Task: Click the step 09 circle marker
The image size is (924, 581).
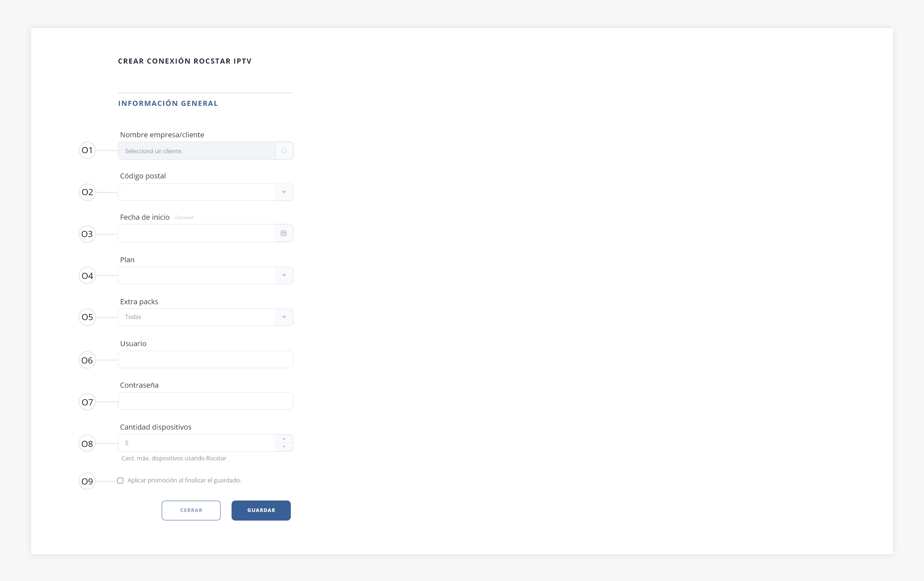Action: (87, 481)
